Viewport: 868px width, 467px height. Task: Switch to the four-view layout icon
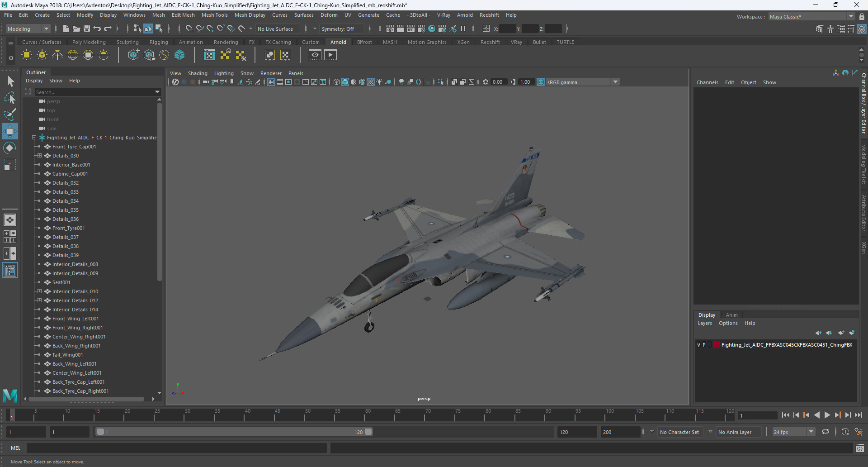[10, 237]
